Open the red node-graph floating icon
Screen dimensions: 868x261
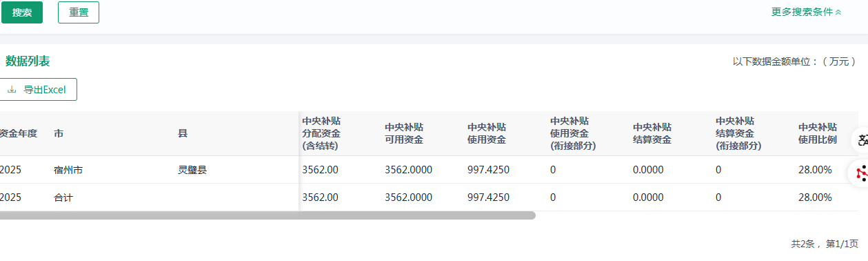pyautogui.click(x=860, y=173)
